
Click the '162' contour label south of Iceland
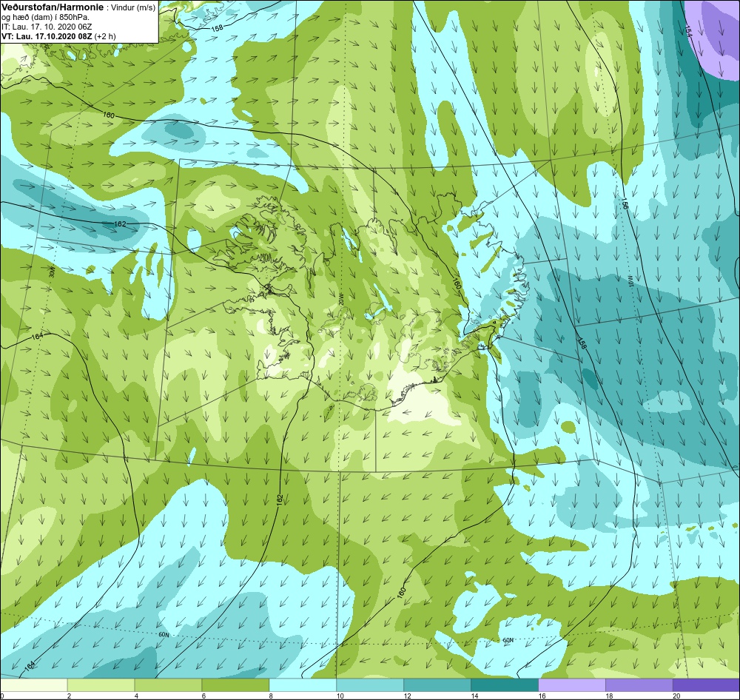(280, 499)
